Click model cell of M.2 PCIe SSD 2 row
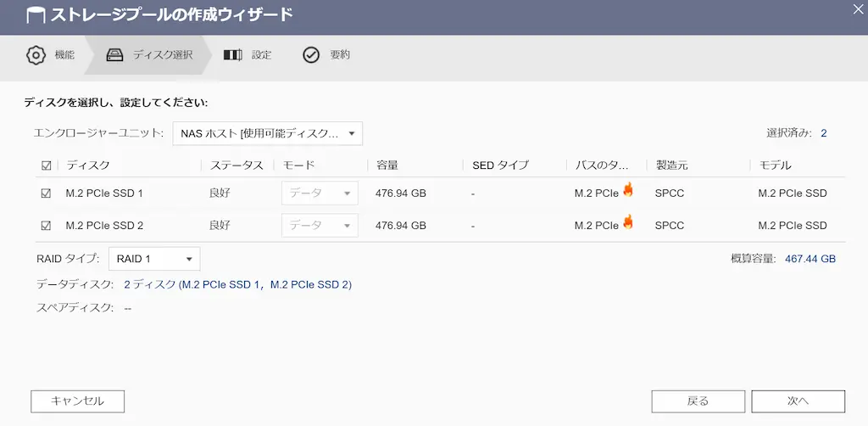Viewport: 868px width, 426px height. coord(793,226)
